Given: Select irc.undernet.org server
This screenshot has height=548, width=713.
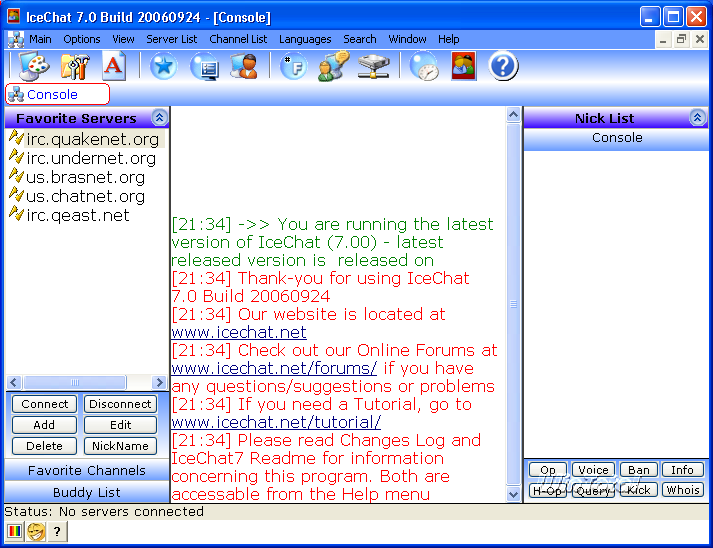Looking at the screenshot, I should (91, 158).
